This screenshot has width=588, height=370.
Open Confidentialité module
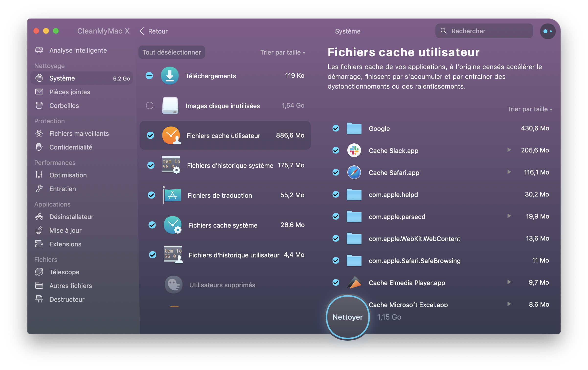tap(64, 147)
